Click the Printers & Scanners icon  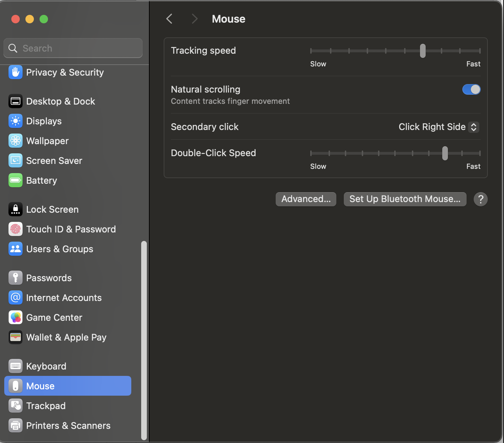coord(16,426)
